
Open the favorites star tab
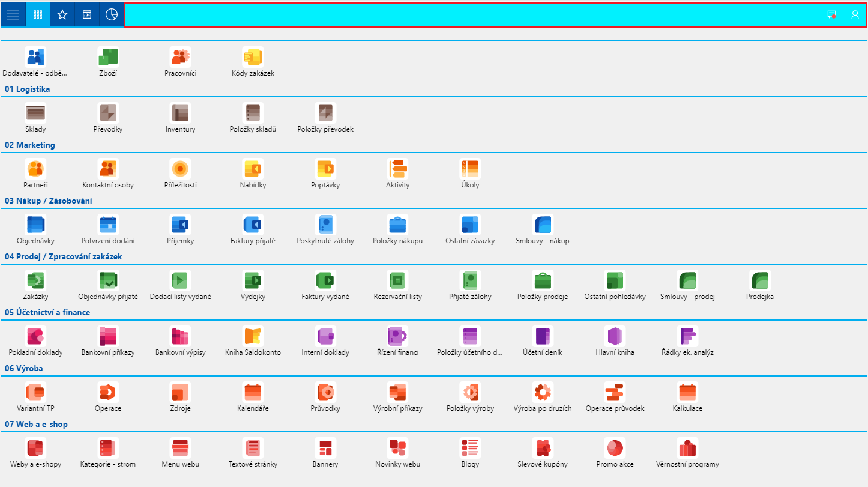62,14
